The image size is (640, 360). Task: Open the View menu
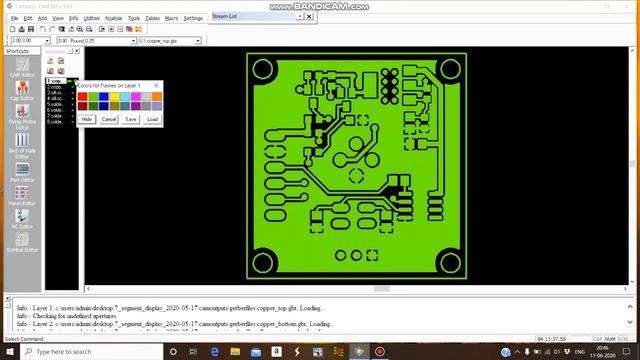coord(58,18)
